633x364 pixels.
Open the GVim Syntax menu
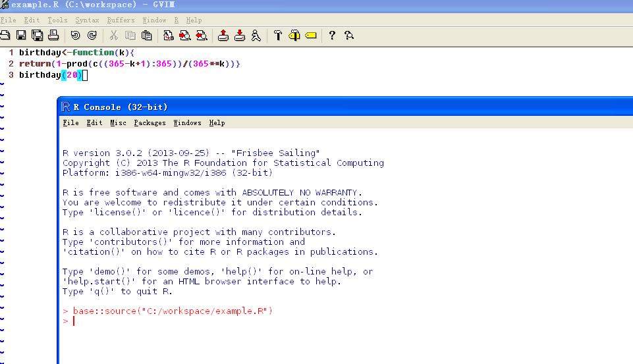coord(87,20)
